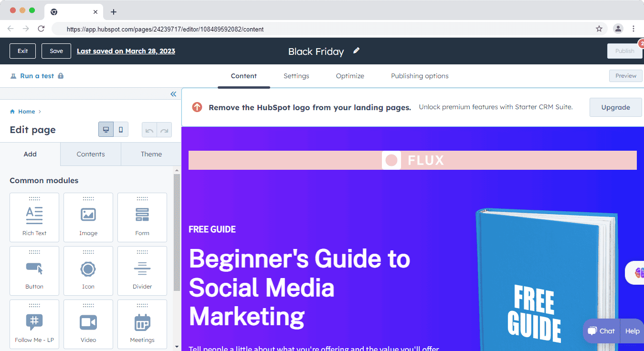The image size is (644, 351).
Task: Open the Settings tab
Action: (x=296, y=76)
